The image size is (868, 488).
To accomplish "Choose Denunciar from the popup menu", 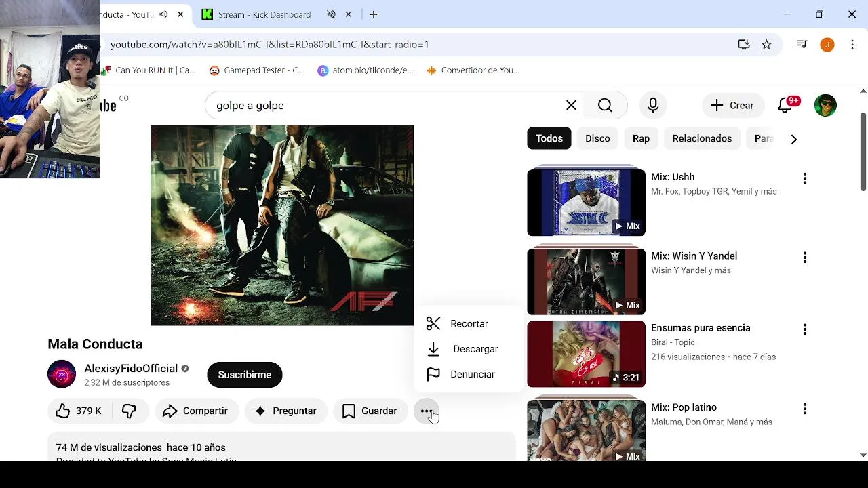I will pyautogui.click(x=468, y=374).
